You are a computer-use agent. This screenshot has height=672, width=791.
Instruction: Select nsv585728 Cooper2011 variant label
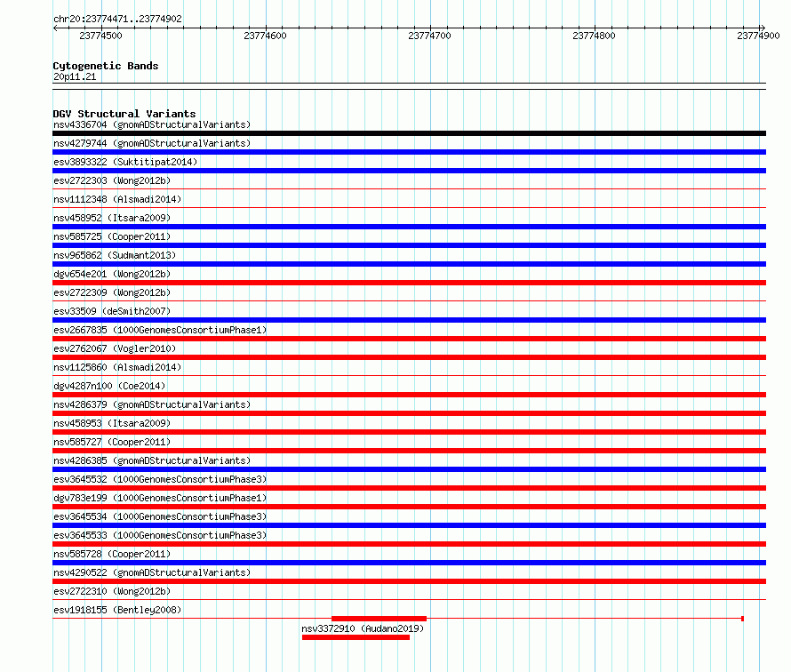pos(112,554)
